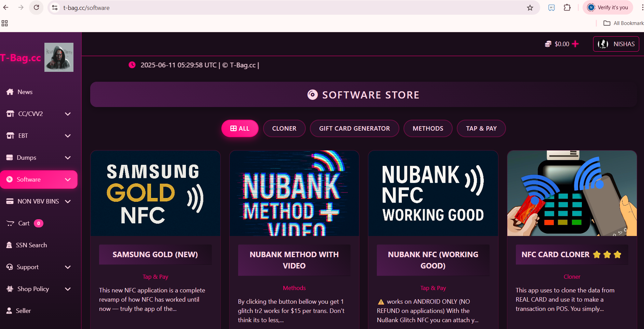Click the card icon beside Dumps

click(x=10, y=157)
